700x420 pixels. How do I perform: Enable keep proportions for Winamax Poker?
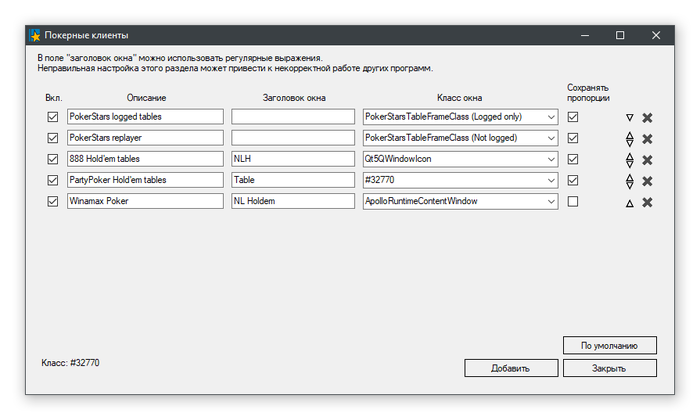pyautogui.click(x=573, y=201)
